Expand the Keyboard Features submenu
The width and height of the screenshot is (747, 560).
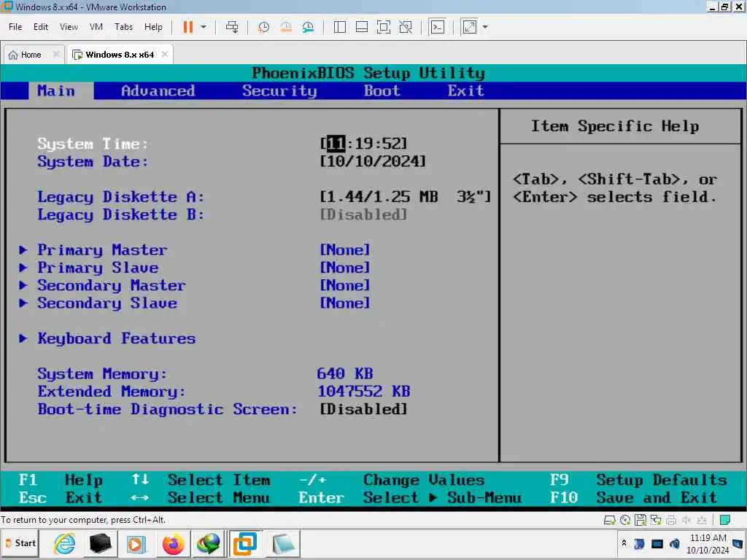coord(116,338)
